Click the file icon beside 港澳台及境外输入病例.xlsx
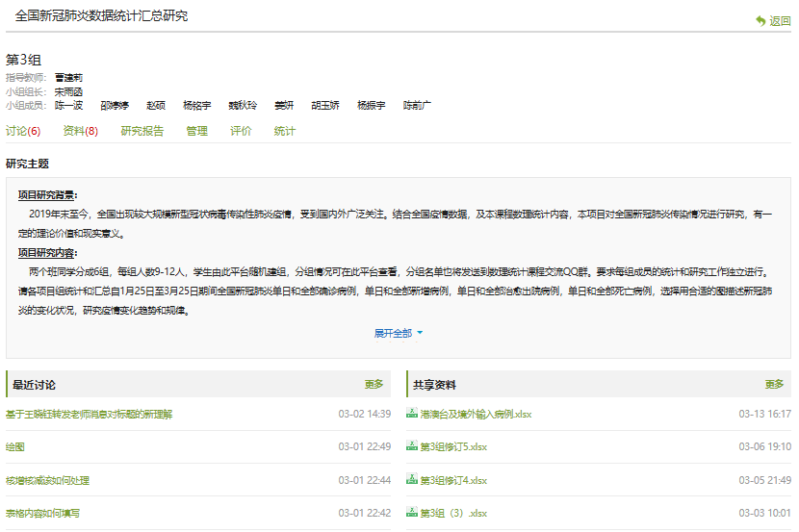 click(412, 414)
